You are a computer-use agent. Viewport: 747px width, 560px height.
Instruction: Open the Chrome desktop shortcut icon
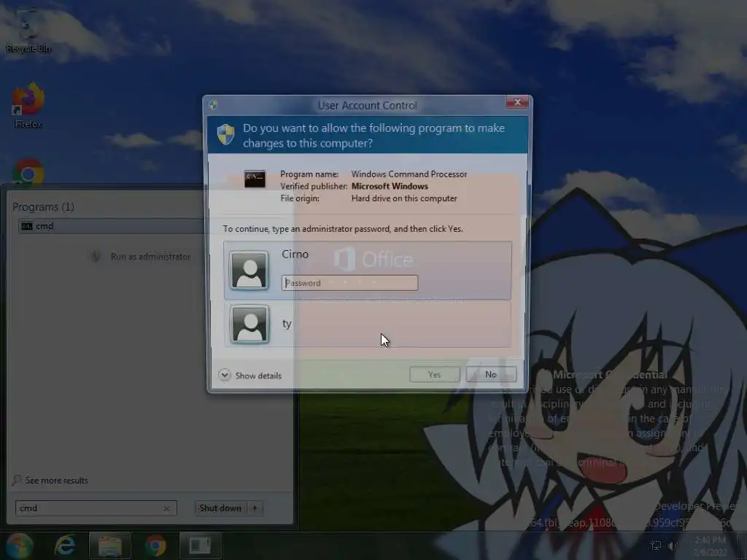(x=28, y=172)
